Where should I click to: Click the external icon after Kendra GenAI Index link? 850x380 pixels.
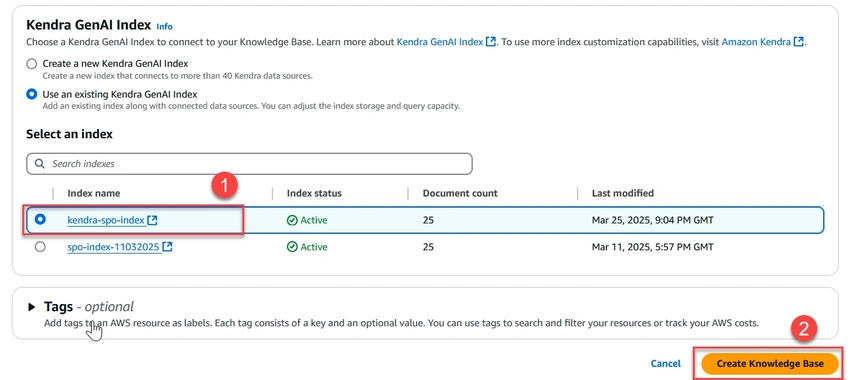tap(491, 41)
